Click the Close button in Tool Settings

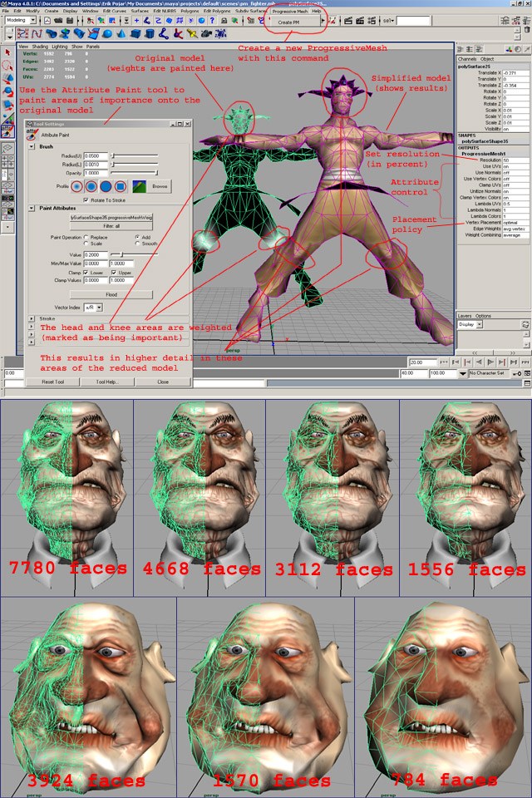click(x=163, y=382)
